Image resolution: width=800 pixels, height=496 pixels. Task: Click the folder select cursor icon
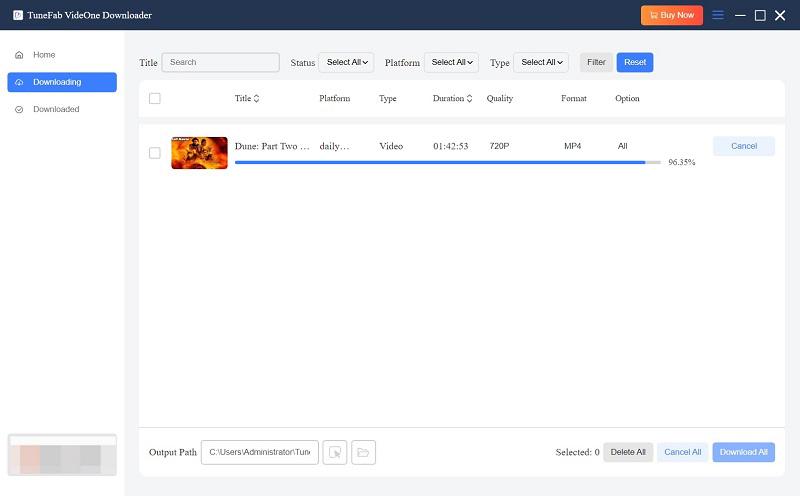click(335, 452)
